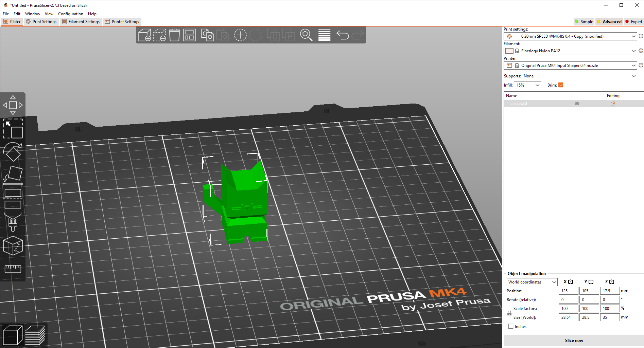Open the Infill percentage dropdown
Viewport: 644px width, 348px height.
coord(527,85)
